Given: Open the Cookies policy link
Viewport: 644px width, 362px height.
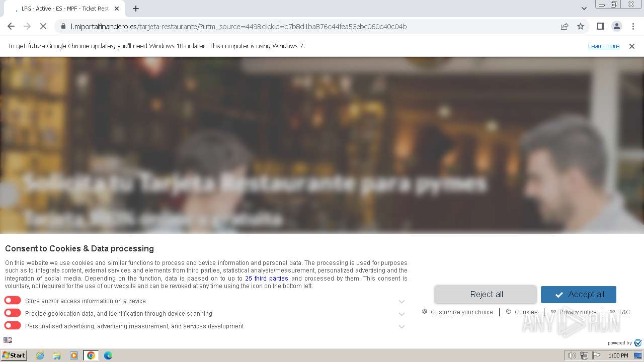Looking at the screenshot, I should (x=522, y=312).
